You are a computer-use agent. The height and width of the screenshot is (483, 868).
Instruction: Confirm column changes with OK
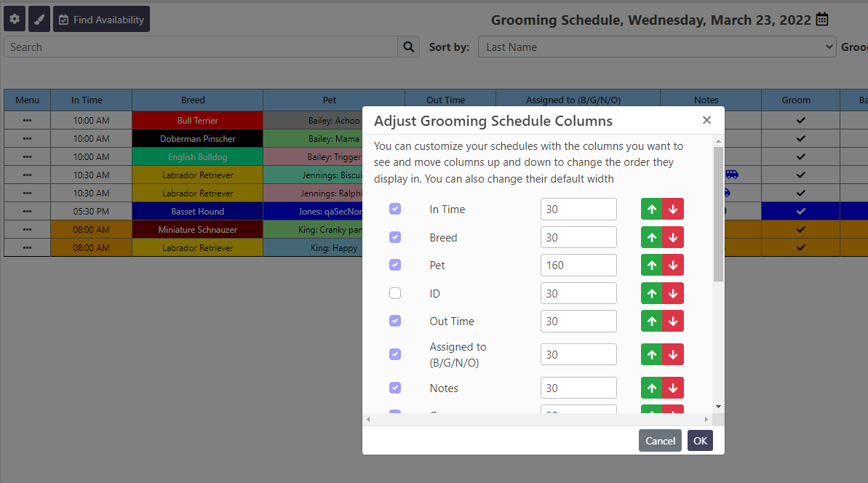(700, 441)
